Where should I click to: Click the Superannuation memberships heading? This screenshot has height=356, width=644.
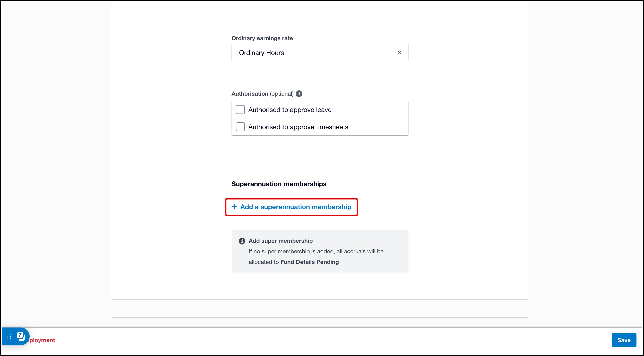click(279, 184)
